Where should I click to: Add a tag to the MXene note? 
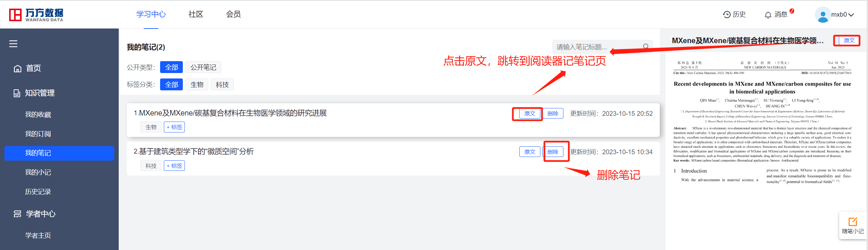point(174,127)
